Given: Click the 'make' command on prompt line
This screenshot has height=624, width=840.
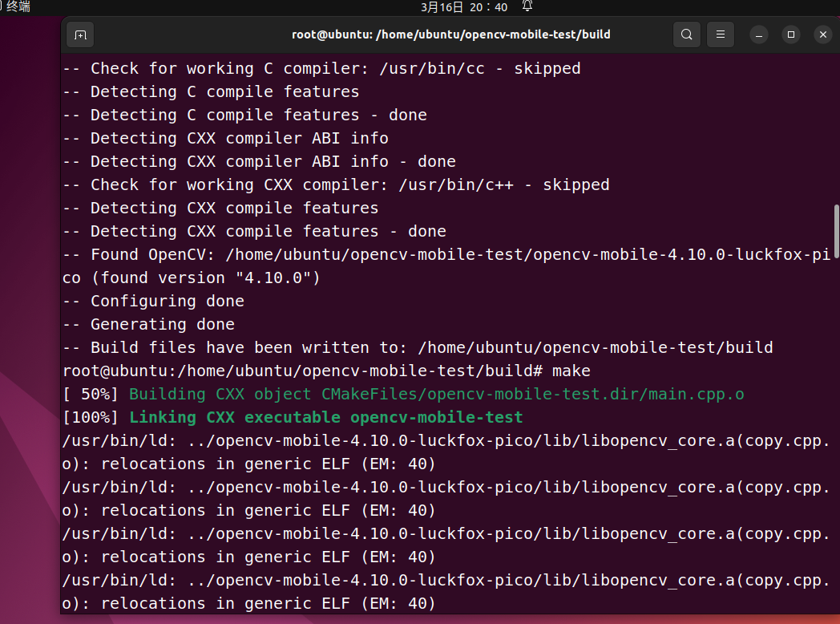Looking at the screenshot, I should tap(571, 371).
